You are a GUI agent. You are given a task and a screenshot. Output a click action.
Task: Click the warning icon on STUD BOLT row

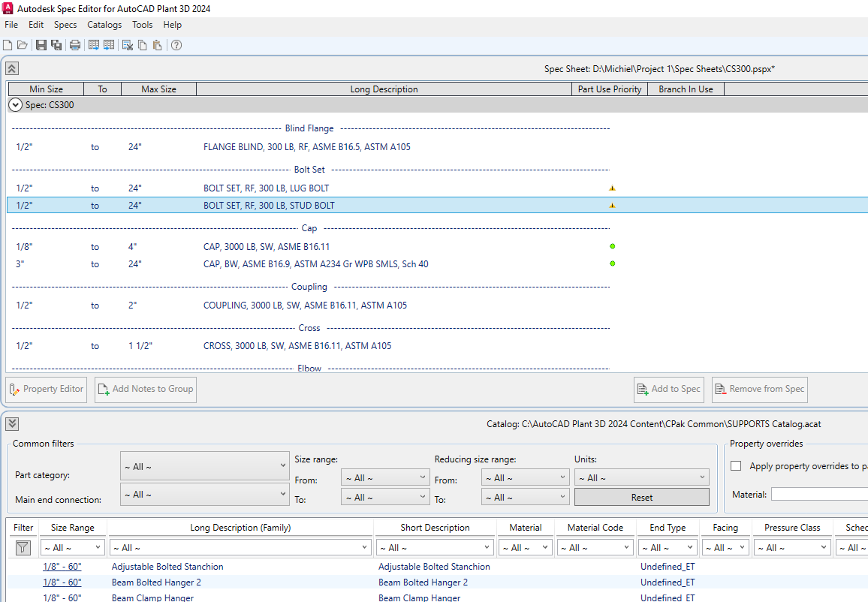pos(612,205)
